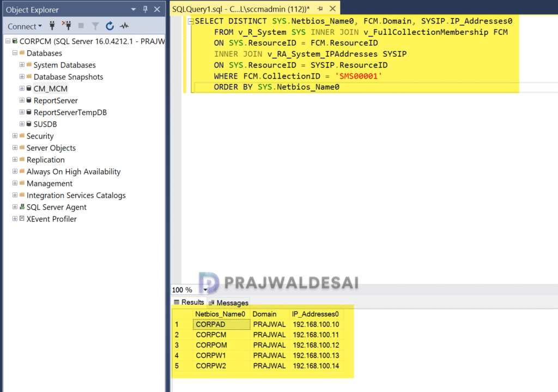
Task: Click the Netbios_Name0 column header
Action: (x=220, y=314)
